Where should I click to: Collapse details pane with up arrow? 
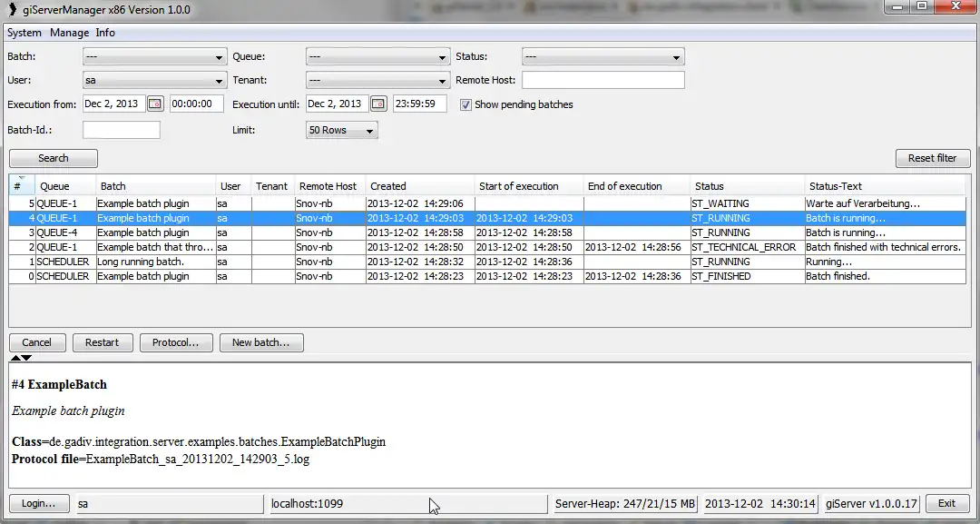(x=15, y=358)
